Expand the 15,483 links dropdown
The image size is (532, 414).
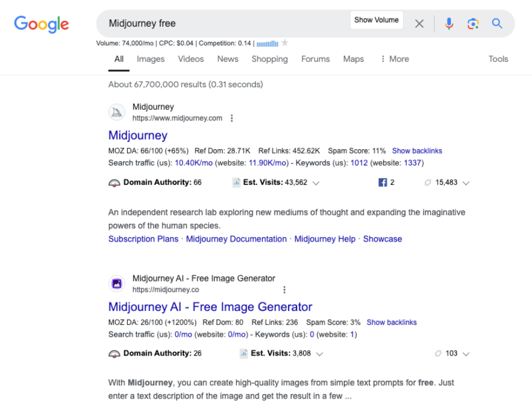point(466,183)
